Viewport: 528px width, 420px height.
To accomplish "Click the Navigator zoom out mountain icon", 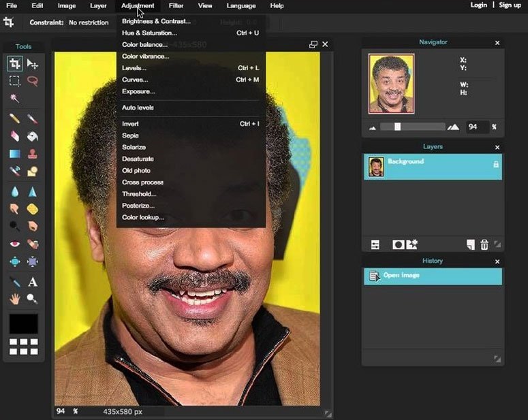I will point(373,128).
